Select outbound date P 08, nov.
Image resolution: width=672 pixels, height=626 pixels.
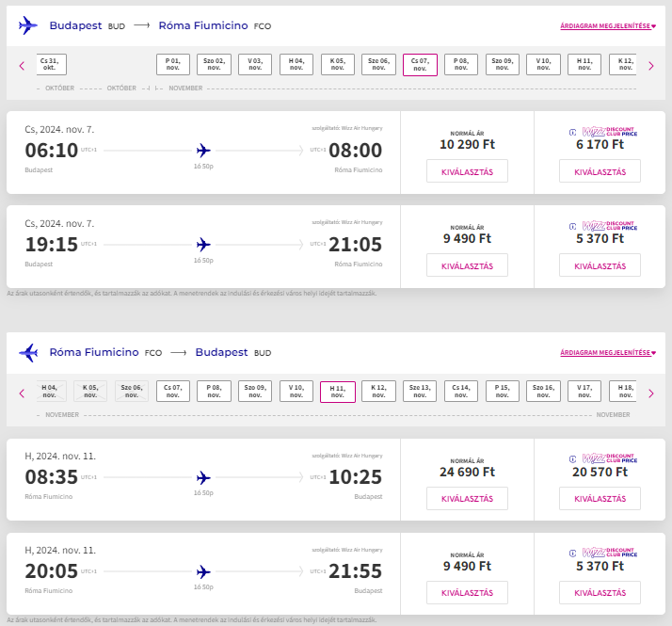point(461,64)
